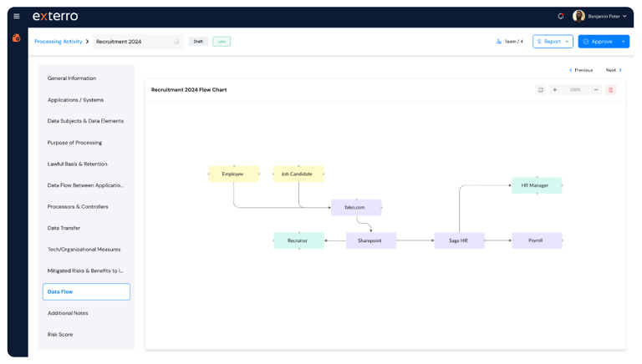Click the Recruitment 2024 name field
The width and height of the screenshot is (642, 364).
[138, 41]
